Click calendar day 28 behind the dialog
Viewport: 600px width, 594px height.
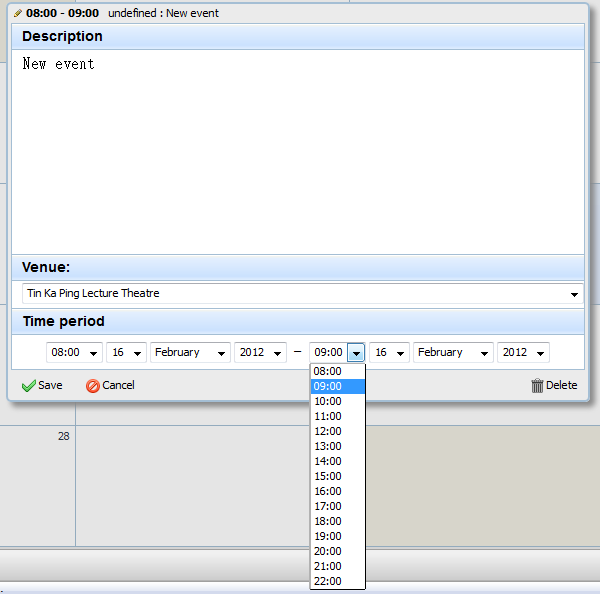click(x=64, y=436)
